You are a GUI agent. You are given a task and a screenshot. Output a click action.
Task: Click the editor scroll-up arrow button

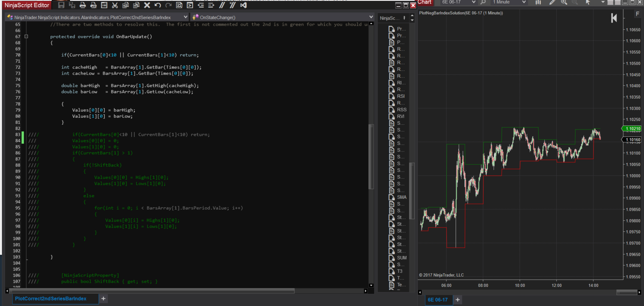(371, 24)
